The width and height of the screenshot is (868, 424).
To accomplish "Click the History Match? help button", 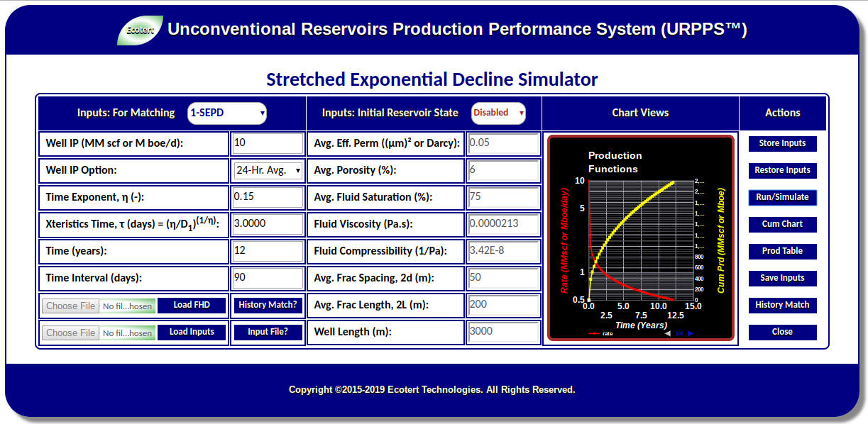I will point(268,305).
